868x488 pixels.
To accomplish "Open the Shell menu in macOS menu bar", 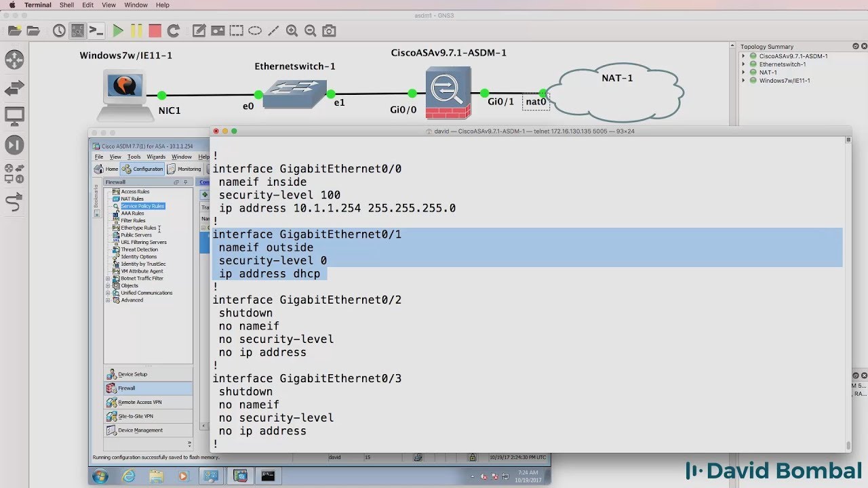I will pos(66,5).
